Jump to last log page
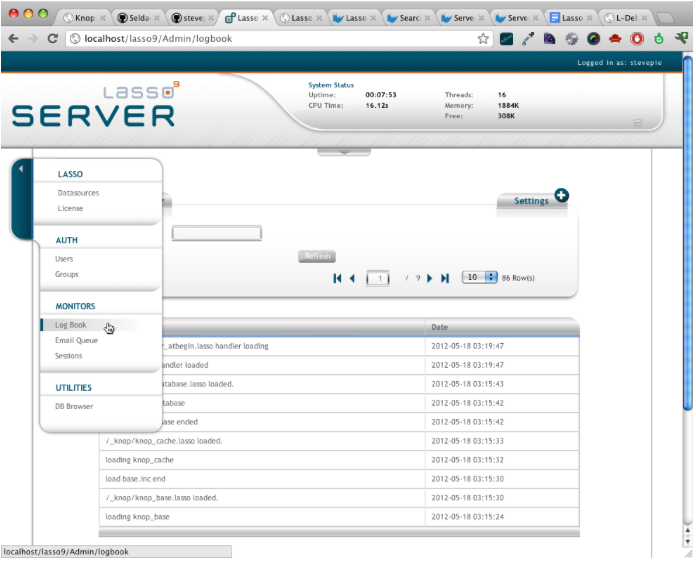The width and height of the screenshot is (696, 571). click(x=445, y=278)
